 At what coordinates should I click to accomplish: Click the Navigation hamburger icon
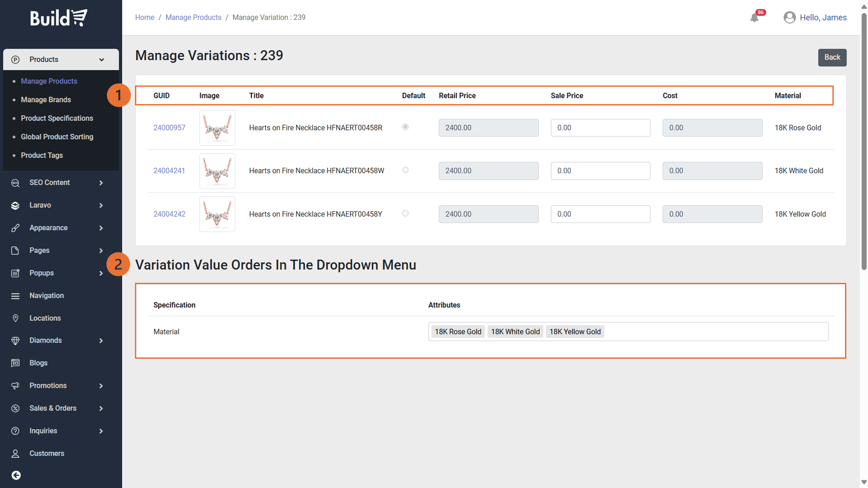pyautogui.click(x=16, y=296)
